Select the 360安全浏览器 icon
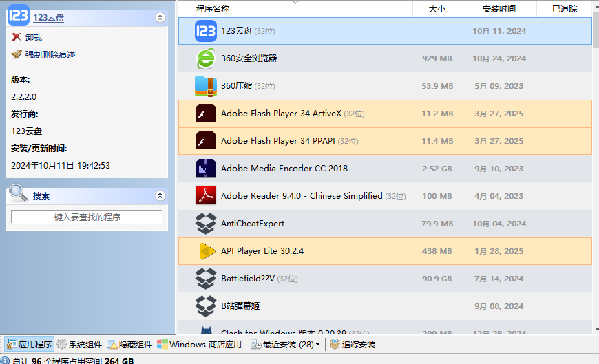The height and width of the screenshot is (364, 599). (206, 58)
